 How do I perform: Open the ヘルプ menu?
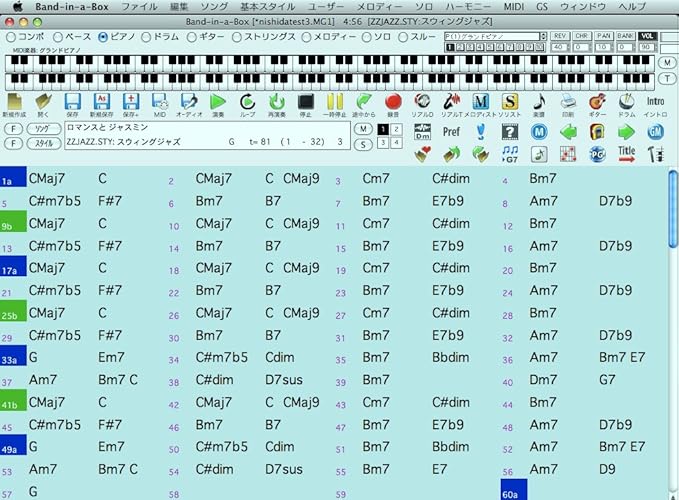632,7
